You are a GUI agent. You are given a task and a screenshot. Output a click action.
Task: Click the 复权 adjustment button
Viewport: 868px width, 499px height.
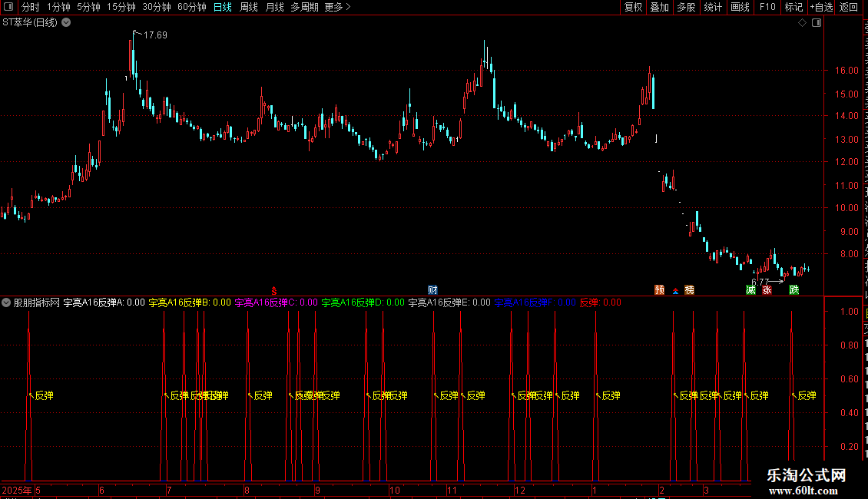(633, 7)
